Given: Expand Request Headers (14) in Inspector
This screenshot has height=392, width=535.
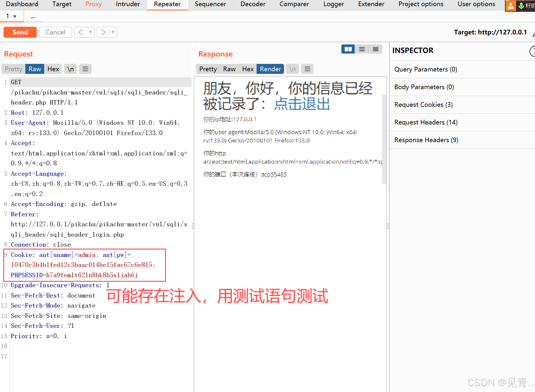Looking at the screenshot, I should pos(462,122).
